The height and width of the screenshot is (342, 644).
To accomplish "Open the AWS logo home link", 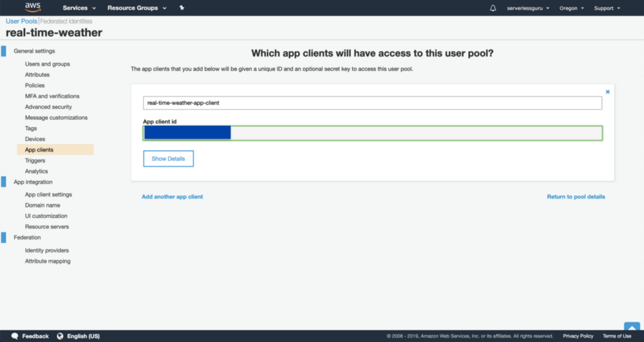I will point(33,7).
